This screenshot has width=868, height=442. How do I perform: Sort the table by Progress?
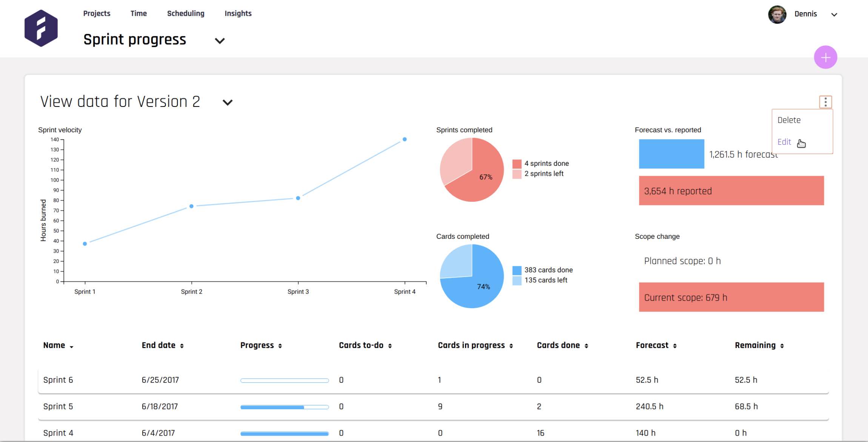tap(260, 345)
